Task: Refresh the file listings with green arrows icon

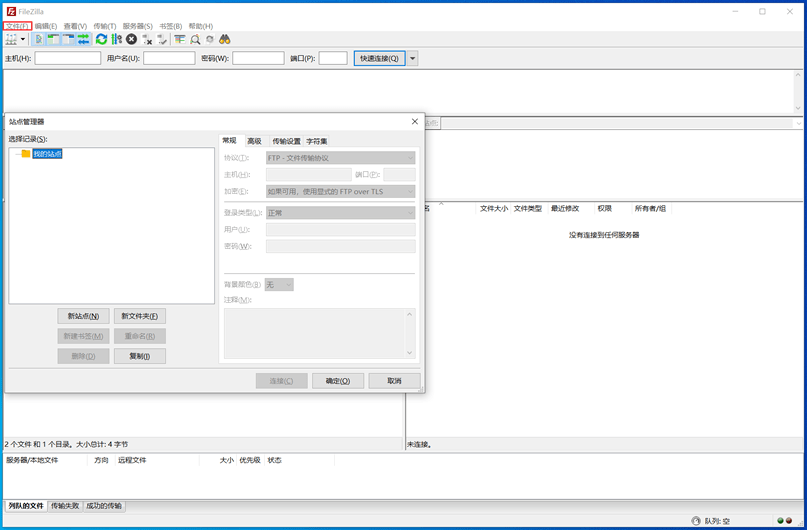Action: 101,39
